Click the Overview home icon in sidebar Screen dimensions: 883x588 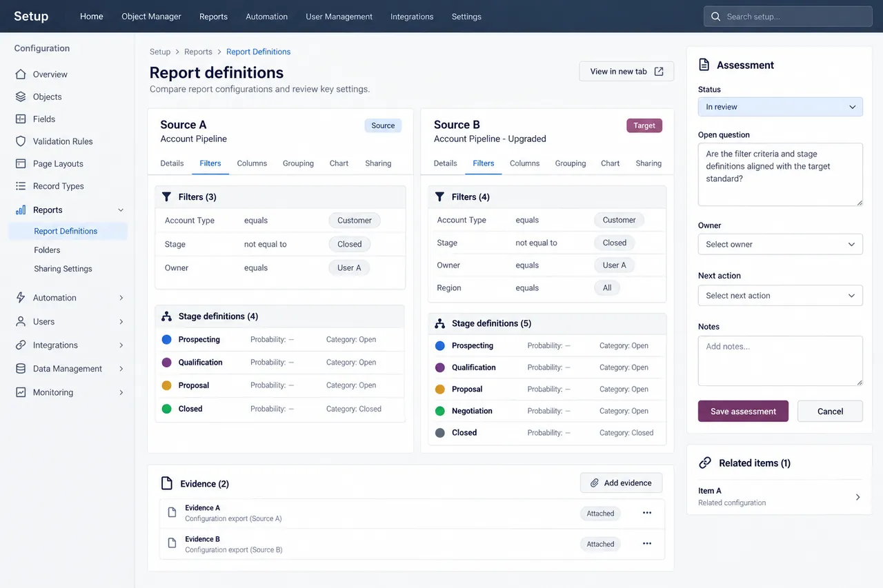point(21,74)
